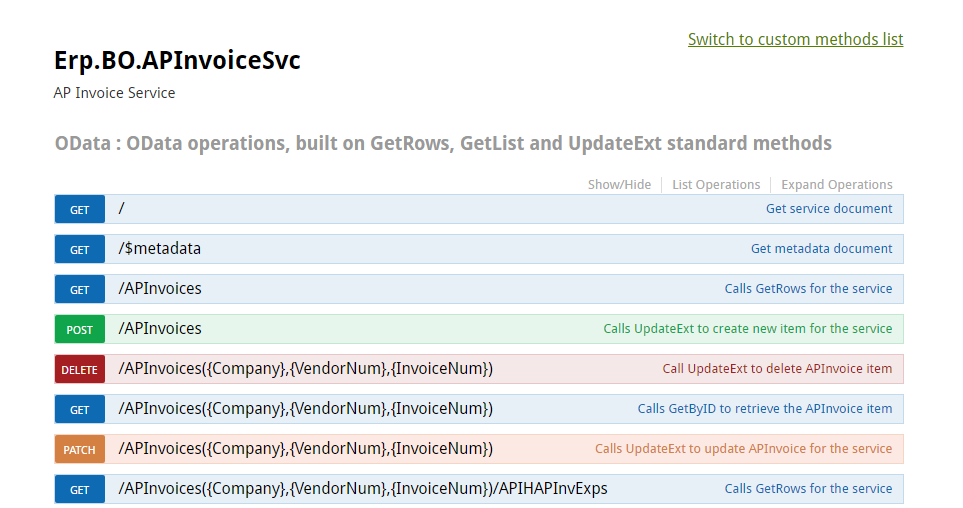Click the GET badge for /$metadata
The image size is (963, 508).
(x=80, y=249)
